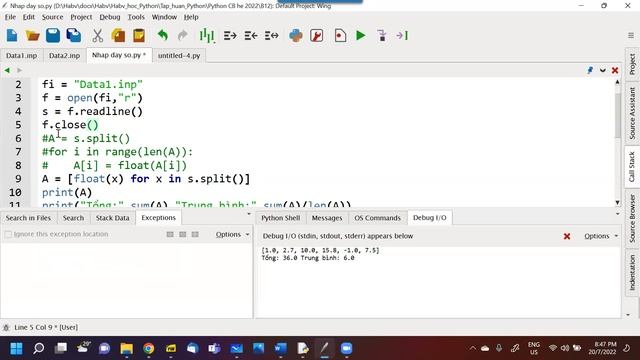640x360 pixels.
Task: Open the editor dropdown chevron beside the pin
Action: [603, 71]
